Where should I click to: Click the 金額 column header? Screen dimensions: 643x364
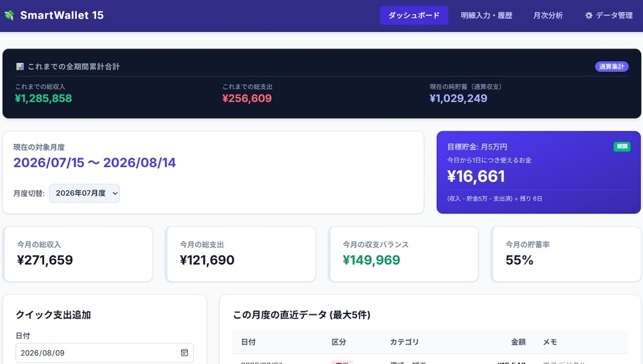click(x=519, y=342)
